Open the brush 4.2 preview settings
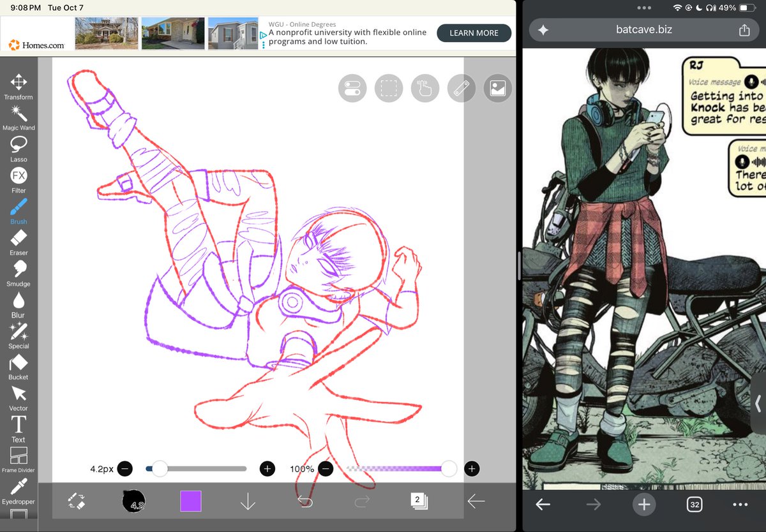 tap(134, 501)
